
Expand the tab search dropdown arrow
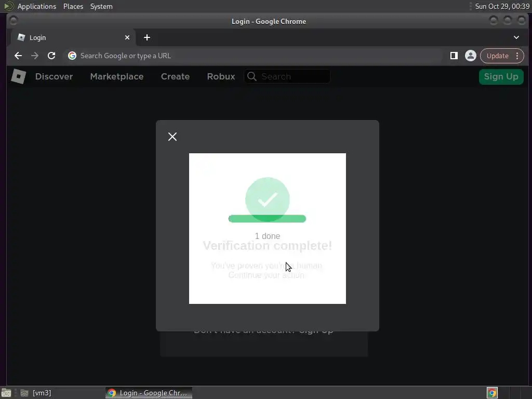[516, 37]
